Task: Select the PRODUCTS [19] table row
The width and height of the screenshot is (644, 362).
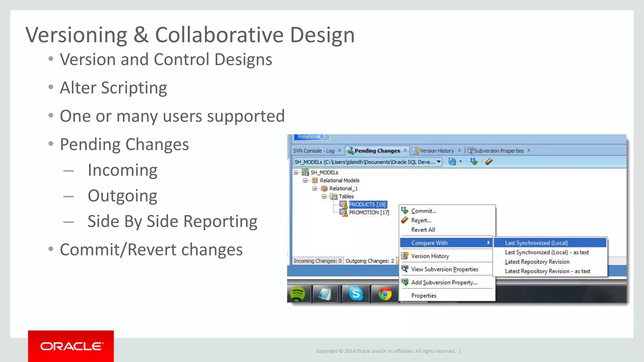Action: 367,205
